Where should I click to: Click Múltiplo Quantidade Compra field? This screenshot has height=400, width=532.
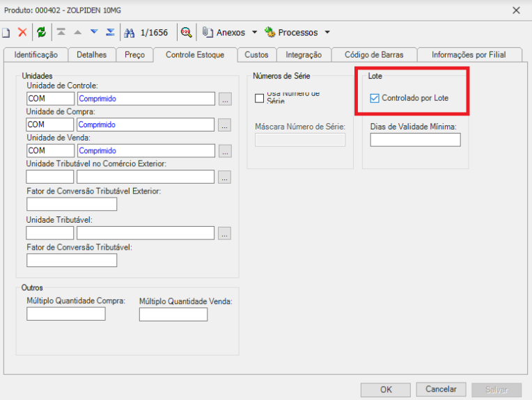point(66,314)
